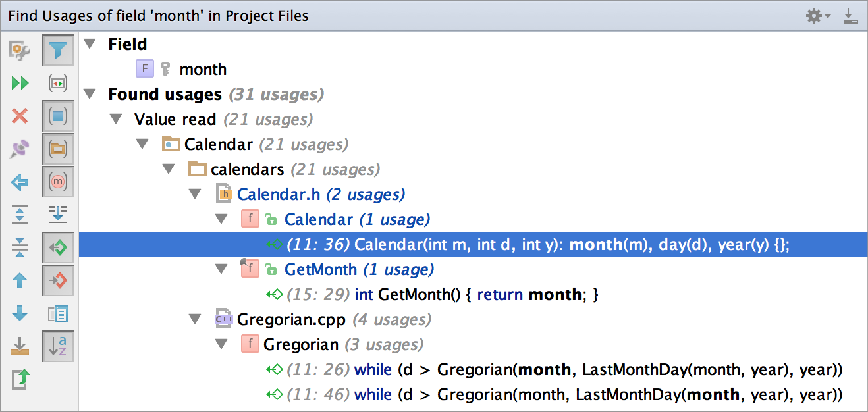Click the Expand All icon

(x=20, y=214)
